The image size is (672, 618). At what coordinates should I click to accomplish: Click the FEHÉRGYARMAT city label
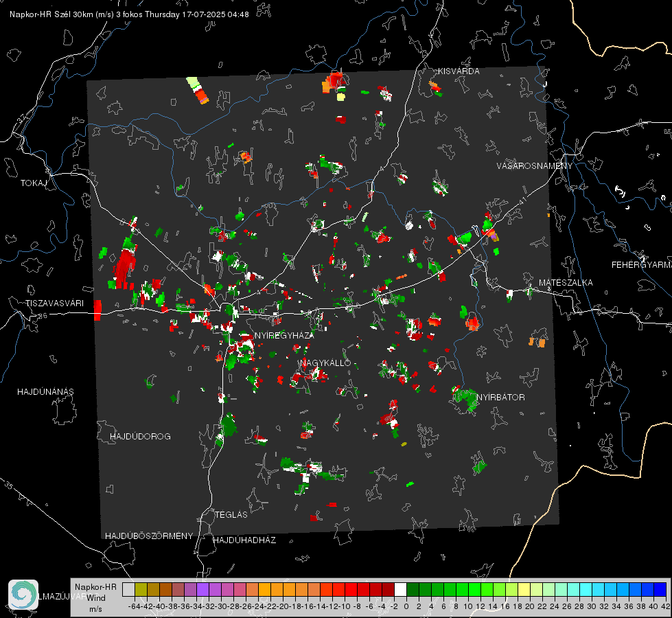click(641, 265)
